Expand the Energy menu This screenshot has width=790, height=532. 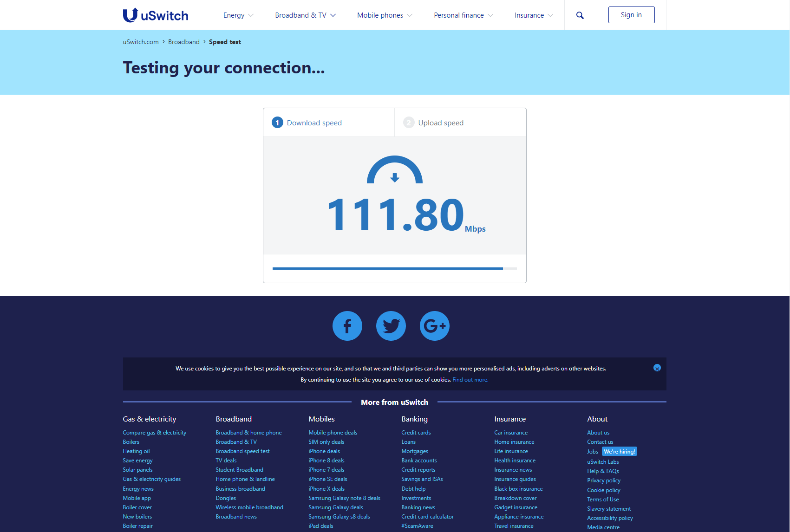(x=238, y=15)
